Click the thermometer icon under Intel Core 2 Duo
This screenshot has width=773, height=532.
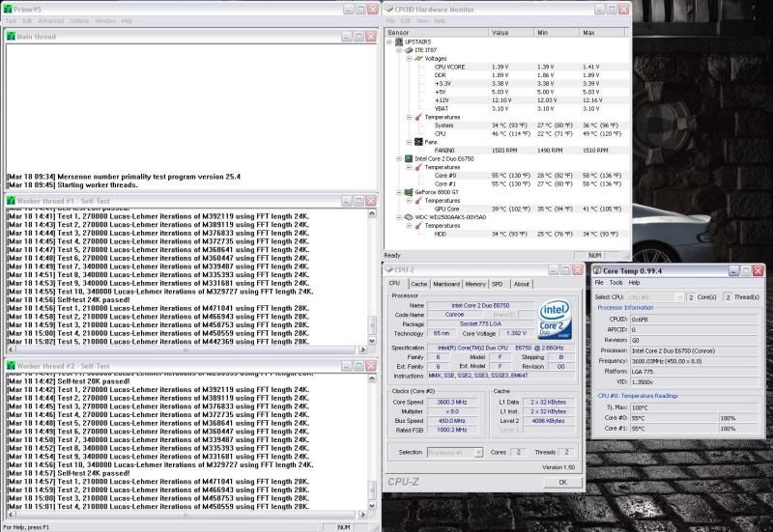418,167
